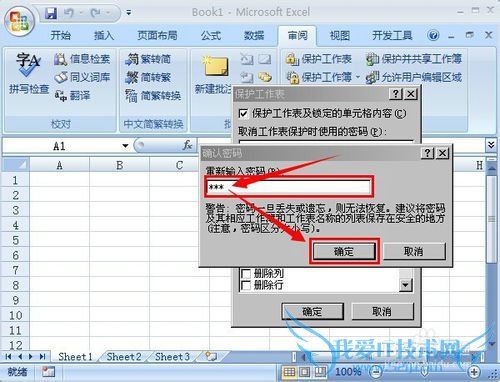Open Customize Quick Access Toolbar dropdown
The width and height of the screenshot is (500, 382).
(129, 13)
